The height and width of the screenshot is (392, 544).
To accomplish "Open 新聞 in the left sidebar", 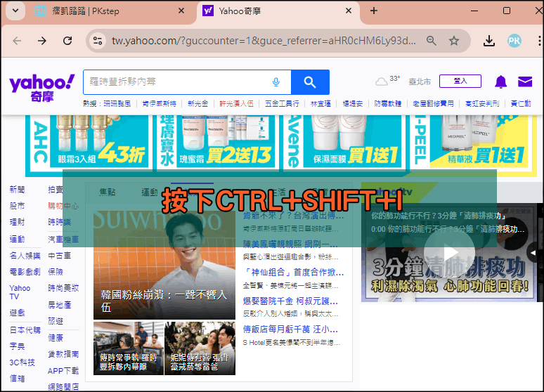I will click(17, 190).
